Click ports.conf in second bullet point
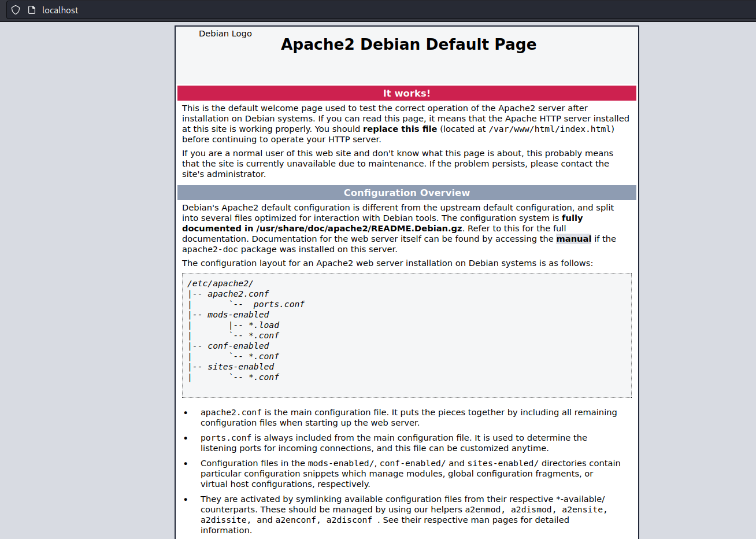This screenshot has height=539, width=756. click(x=226, y=438)
